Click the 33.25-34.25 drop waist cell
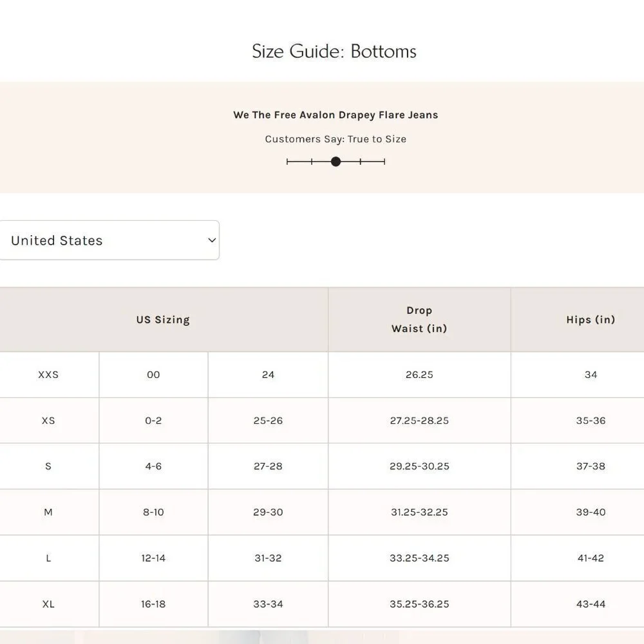This screenshot has height=644, width=644. pos(419,558)
